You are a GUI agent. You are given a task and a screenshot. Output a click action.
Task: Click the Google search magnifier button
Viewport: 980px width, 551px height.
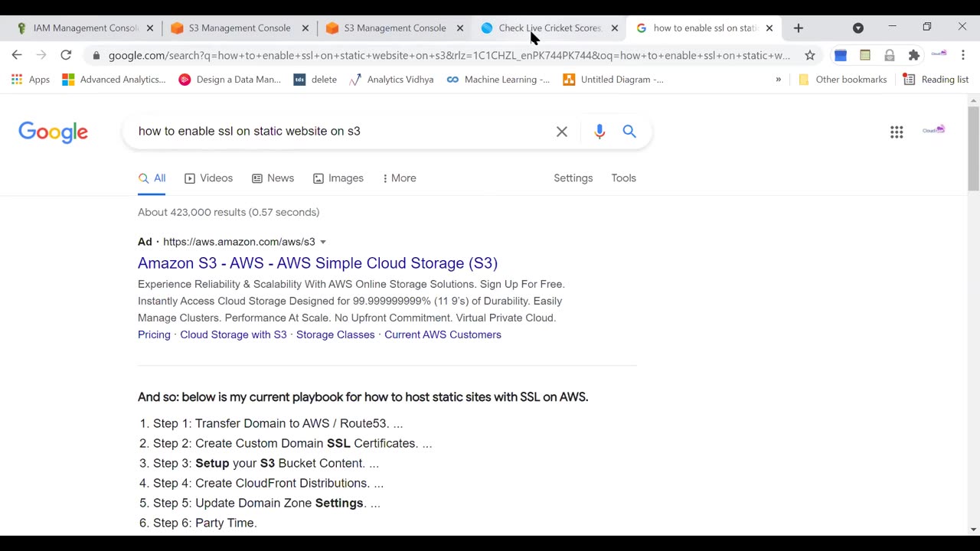(x=629, y=132)
